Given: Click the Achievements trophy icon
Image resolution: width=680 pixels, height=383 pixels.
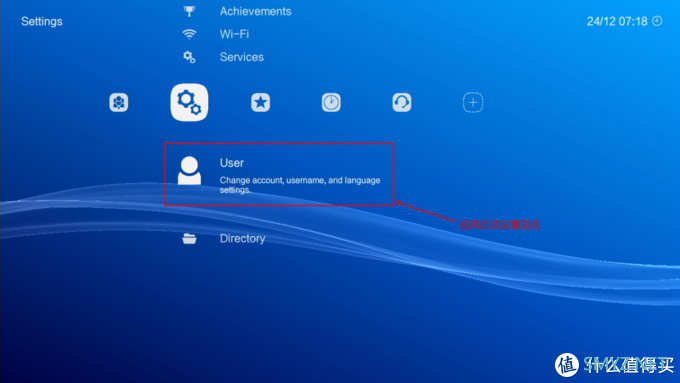Looking at the screenshot, I should [189, 11].
